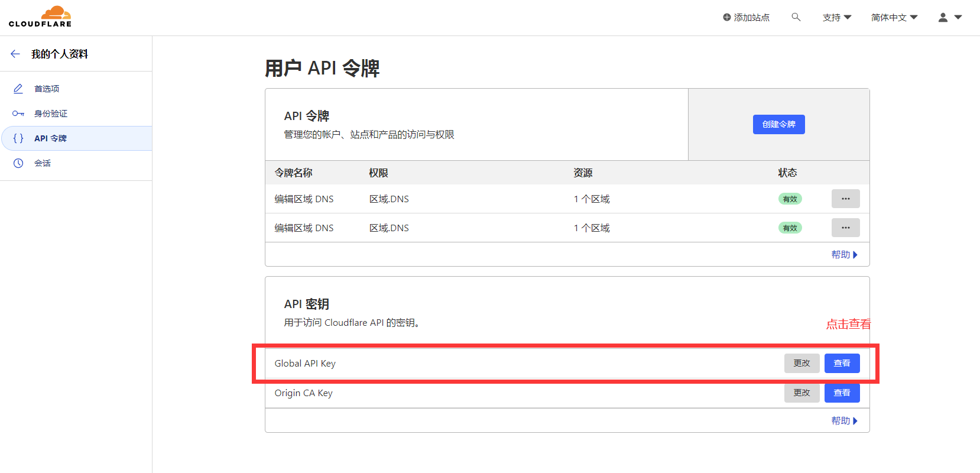Click 添加站点 link text
This screenshot has height=473, width=980.
click(752, 17)
